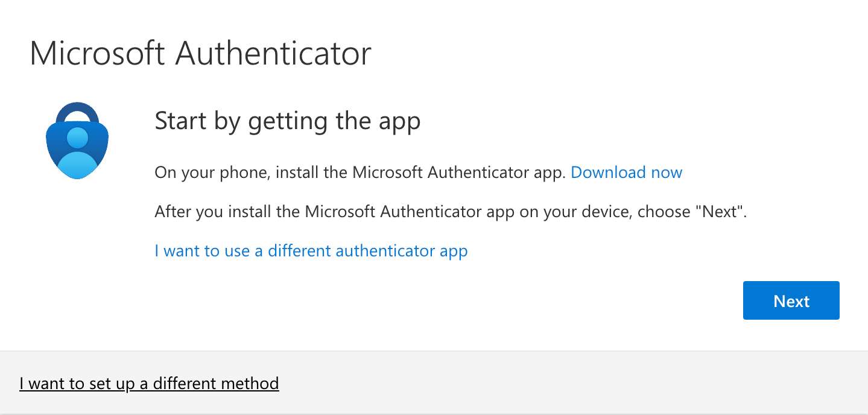This screenshot has width=868, height=415.
Task: Click the Start by getting the app heading
Action: tap(288, 121)
